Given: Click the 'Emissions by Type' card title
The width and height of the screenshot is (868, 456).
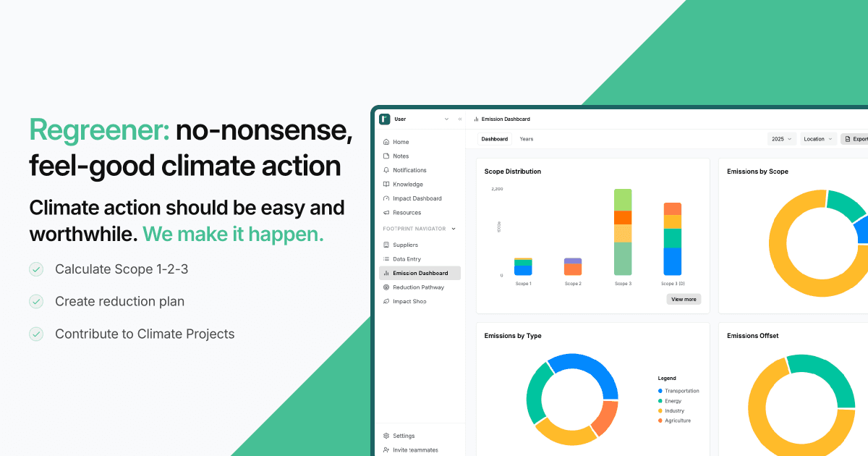Looking at the screenshot, I should 513,336.
